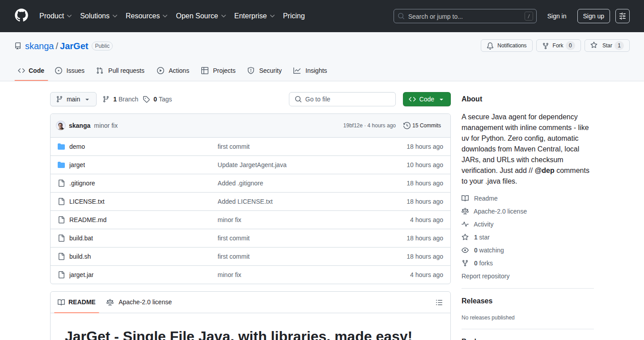Click the eye icon beside 0 watching
This screenshot has height=340, width=644.
click(x=465, y=250)
